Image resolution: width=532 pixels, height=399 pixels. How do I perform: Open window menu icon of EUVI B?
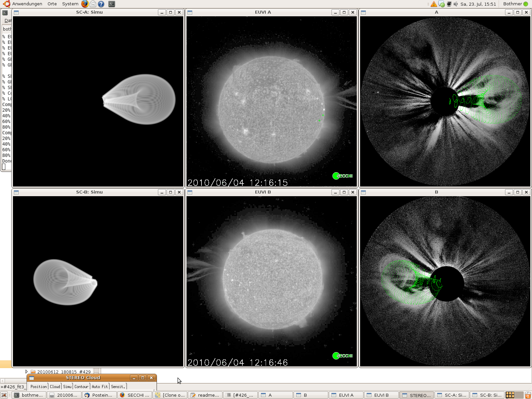pos(190,192)
